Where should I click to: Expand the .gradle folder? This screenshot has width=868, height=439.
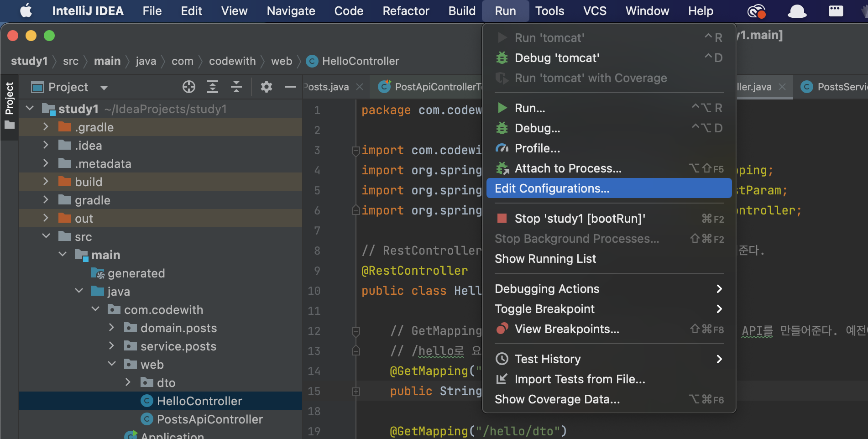[46, 127]
